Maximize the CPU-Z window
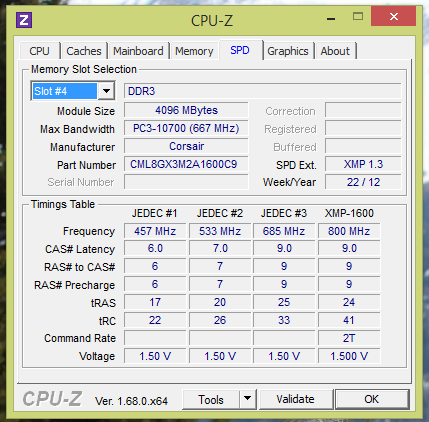 (x=358, y=17)
